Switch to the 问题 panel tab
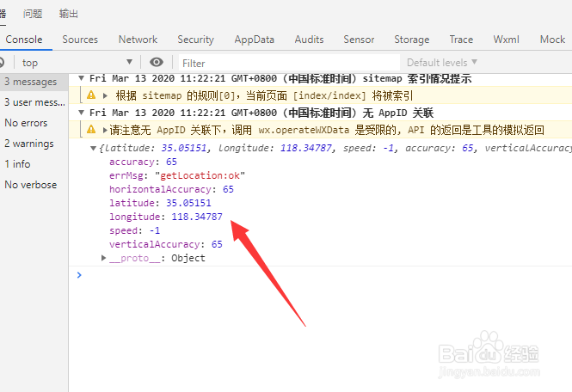The width and height of the screenshot is (572, 392). click(x=33, y=14)
